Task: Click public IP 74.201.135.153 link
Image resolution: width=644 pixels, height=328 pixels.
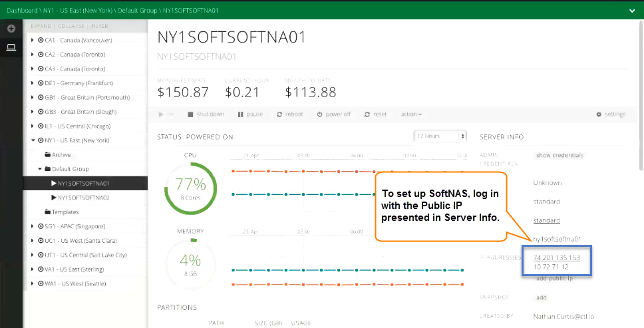Action: click(557, 257)
